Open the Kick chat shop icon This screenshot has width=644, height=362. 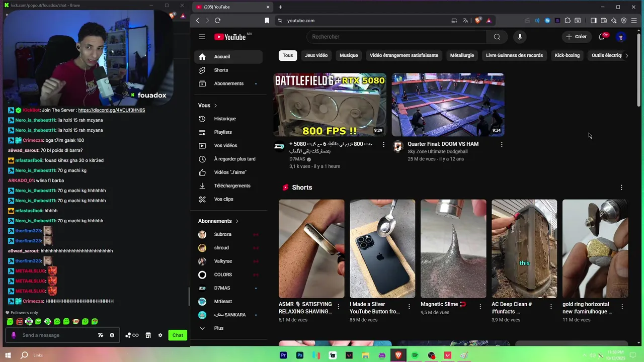[x=148, y=335]
